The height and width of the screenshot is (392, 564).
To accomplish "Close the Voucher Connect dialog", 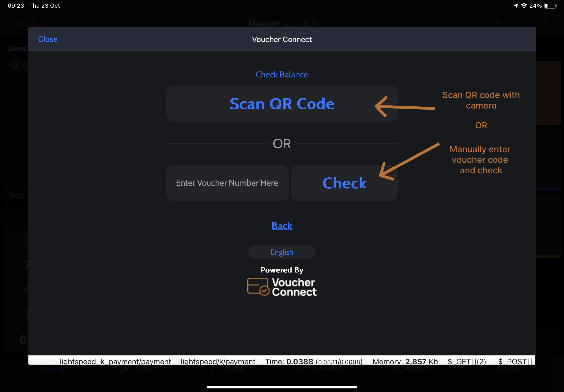I will pyautogui.click(x=48, y=39).
